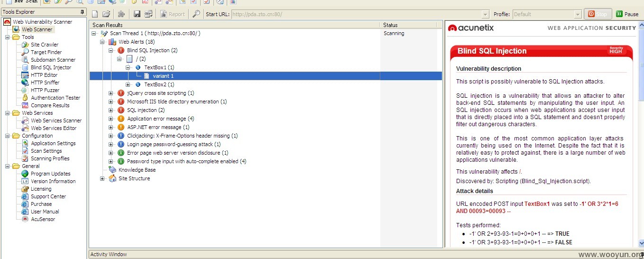
Task: Save scan results with the floppy disk icon
Action: click(137, 14)
